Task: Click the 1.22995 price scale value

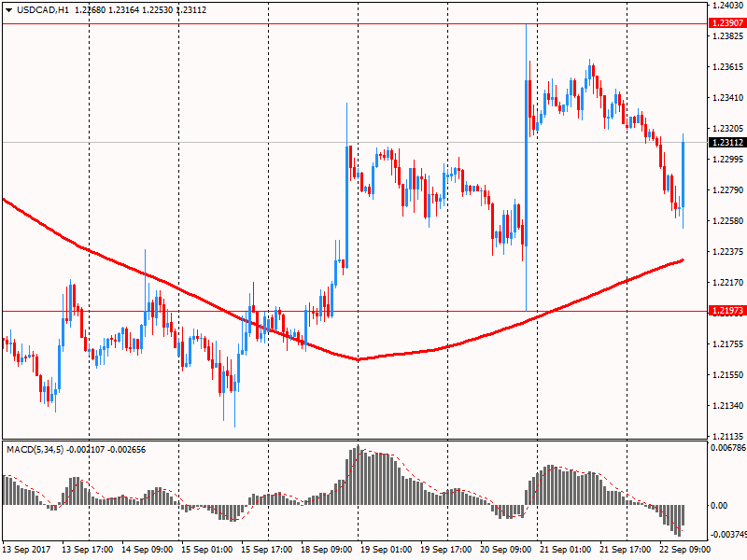Action: click(728, 159)
